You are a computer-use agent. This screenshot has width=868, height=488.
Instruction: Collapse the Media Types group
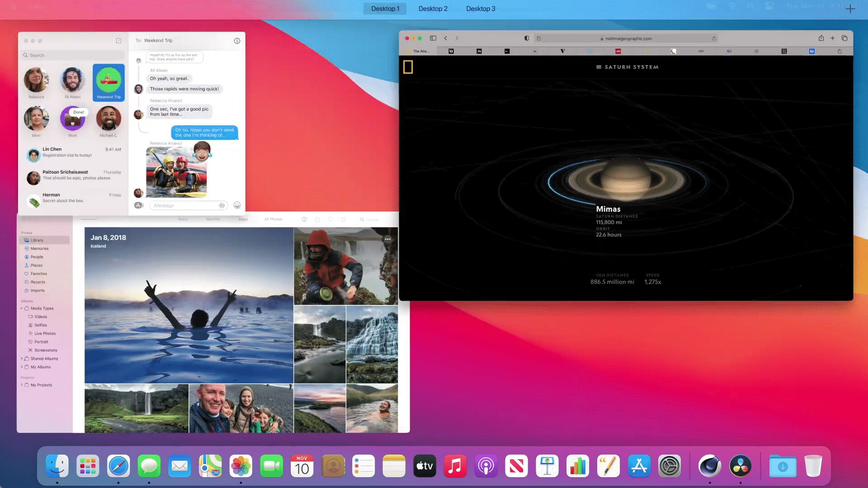pyautogui.click(x=21, y=308)
